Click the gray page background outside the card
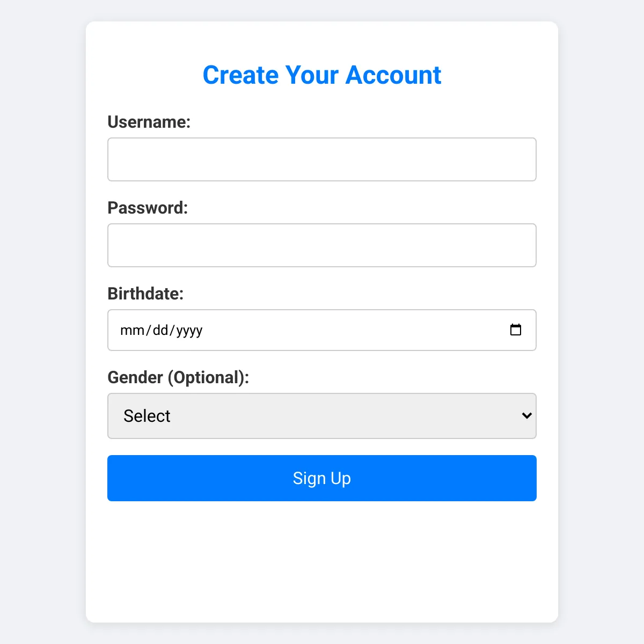 43,322
